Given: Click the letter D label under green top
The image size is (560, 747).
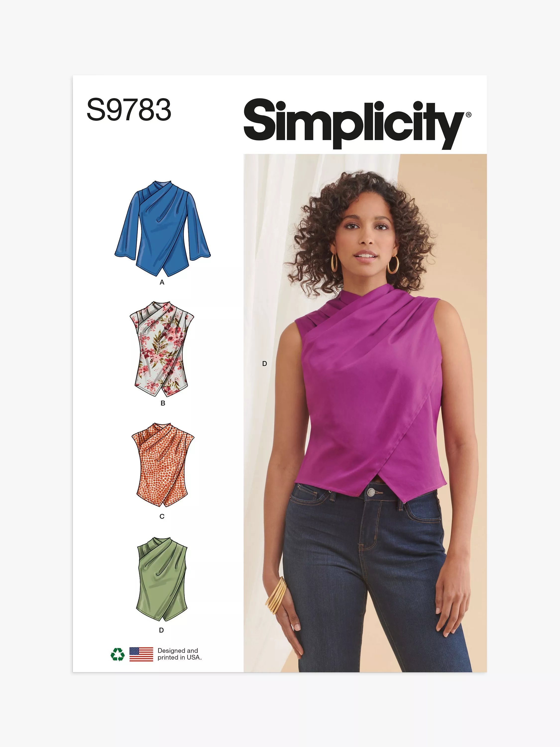Looking at the screenshot, I should (x=161, y=630).
